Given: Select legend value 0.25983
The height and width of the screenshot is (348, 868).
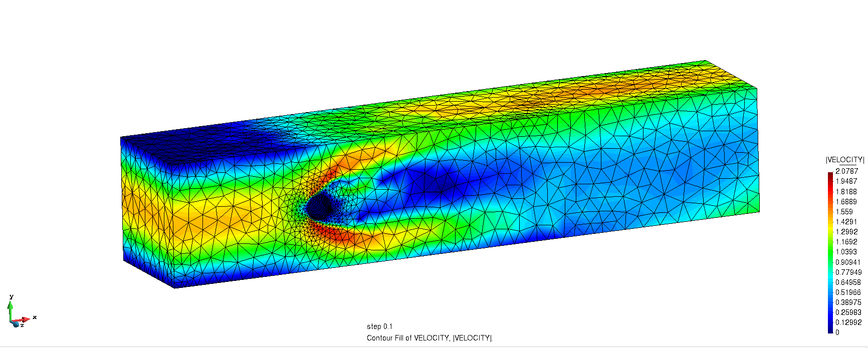Looking at the screenshot, I should click(x=848, y=312).
